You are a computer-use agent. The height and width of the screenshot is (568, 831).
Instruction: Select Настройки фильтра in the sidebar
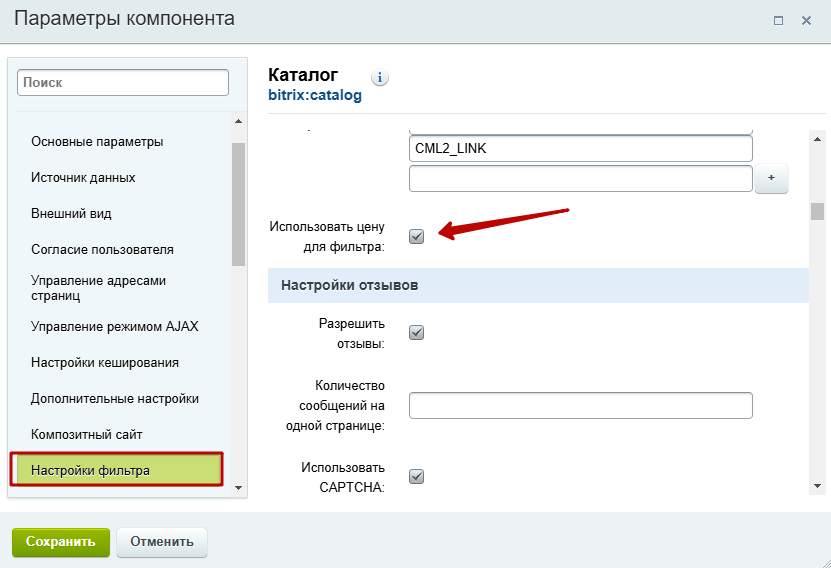pos(117,469)
